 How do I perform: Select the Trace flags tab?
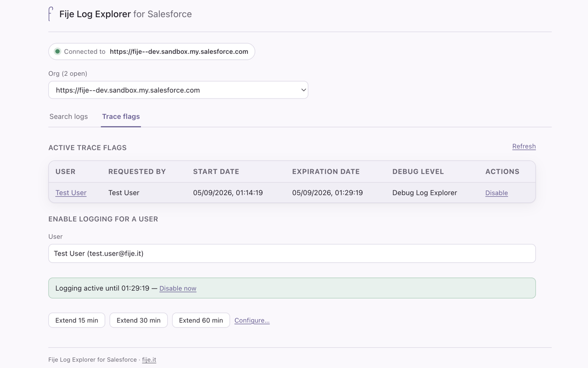(121, 116)
